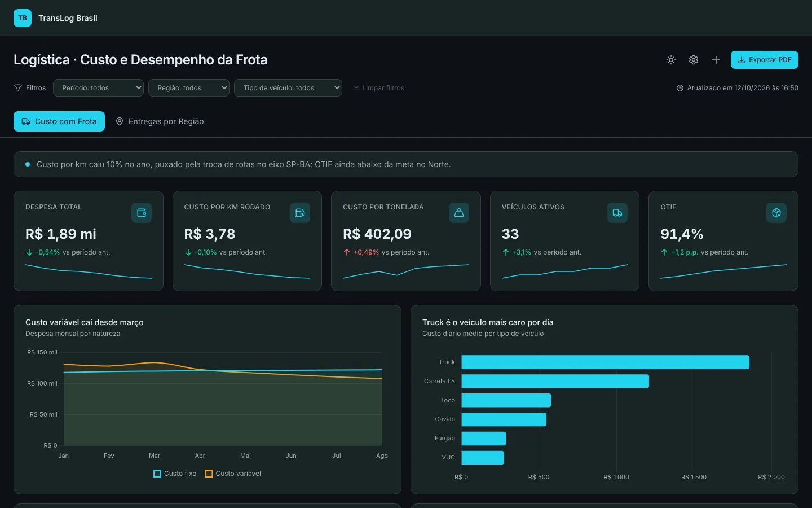Viewport: 812px width, 508px height.
Task: Click the Carreta LS bar
Action: tap(555, 381)
